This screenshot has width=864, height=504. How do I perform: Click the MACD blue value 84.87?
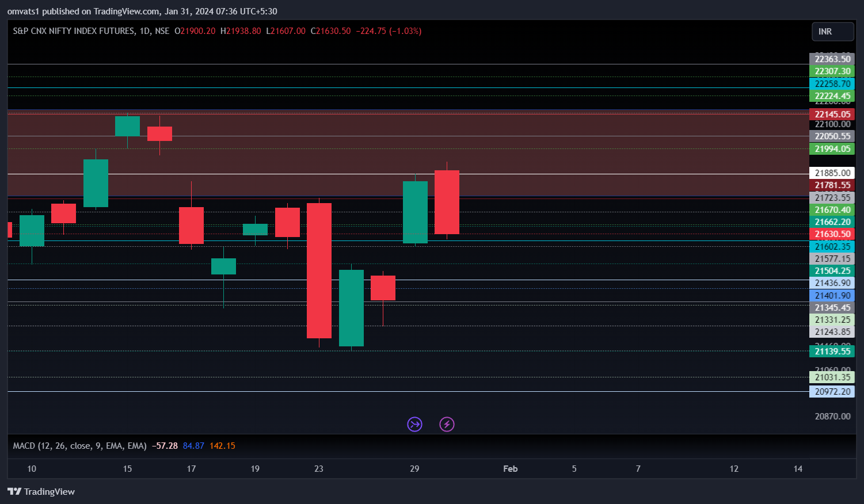pos(193,446)
